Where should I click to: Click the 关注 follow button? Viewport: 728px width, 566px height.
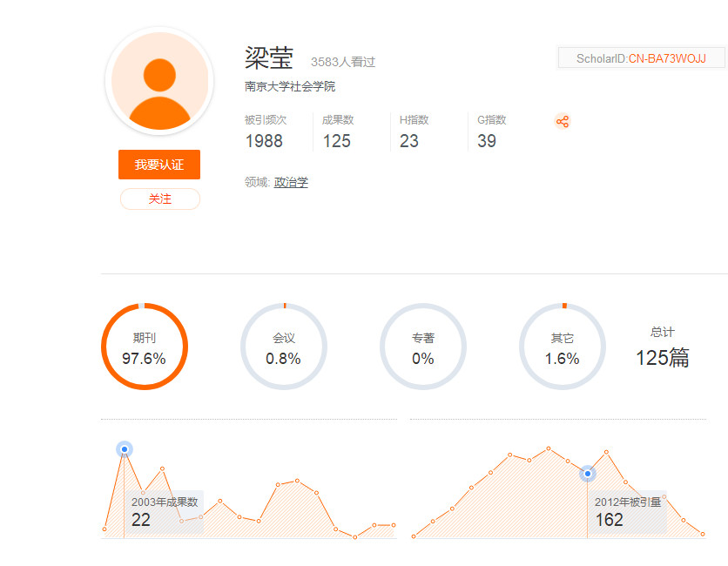click(x=159, y=199)
